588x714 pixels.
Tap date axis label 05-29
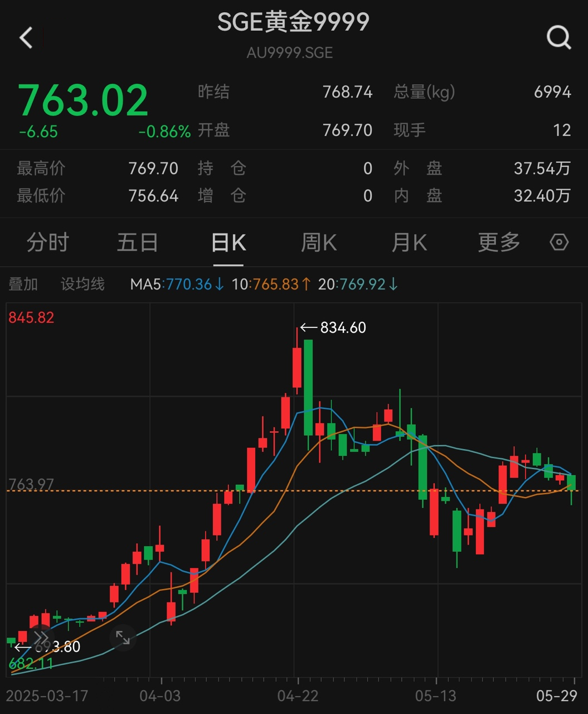(556, 696)
